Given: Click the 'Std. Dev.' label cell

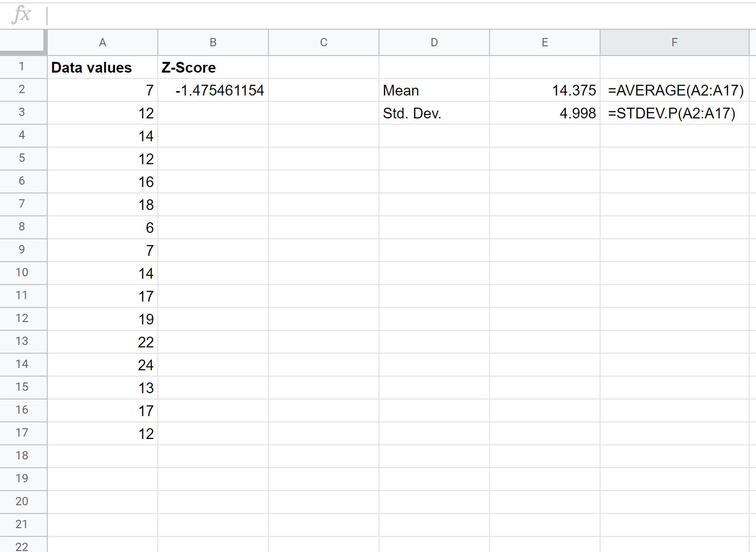Looking at the screenshot, I should click(x=435, y=113).
